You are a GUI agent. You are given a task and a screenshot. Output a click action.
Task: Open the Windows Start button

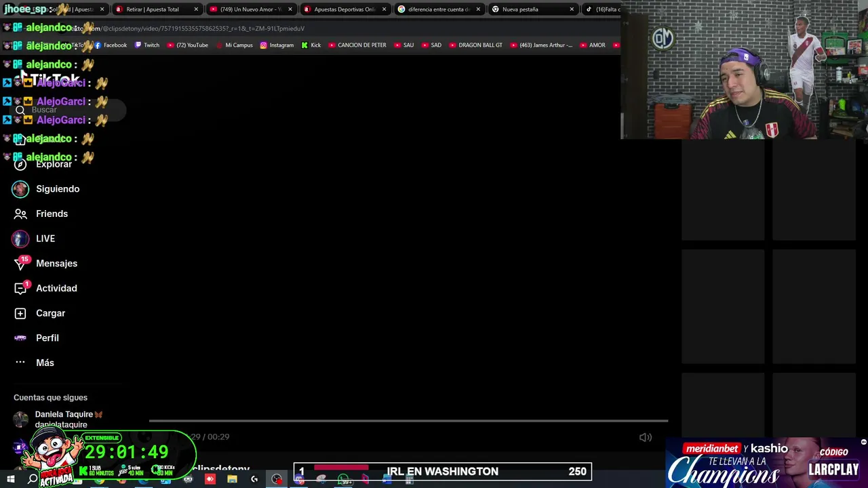pyautogui.click(x=11, y=479)
